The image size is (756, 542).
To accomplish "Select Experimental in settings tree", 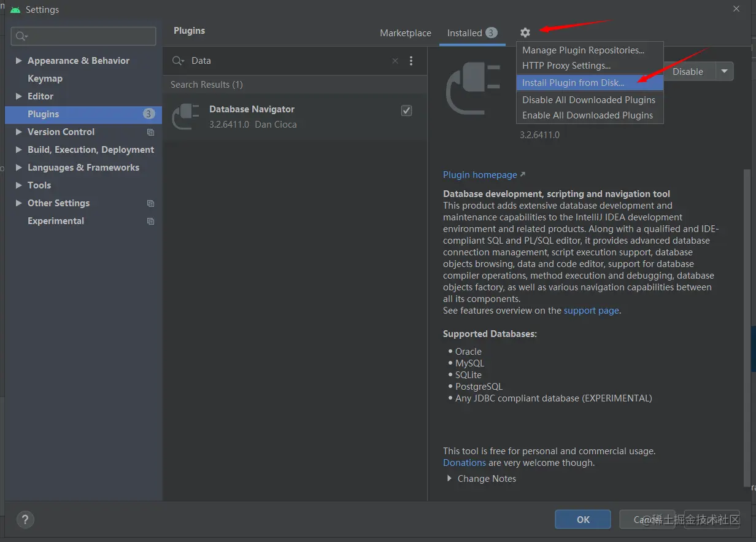I will click(x=56, y=221).
